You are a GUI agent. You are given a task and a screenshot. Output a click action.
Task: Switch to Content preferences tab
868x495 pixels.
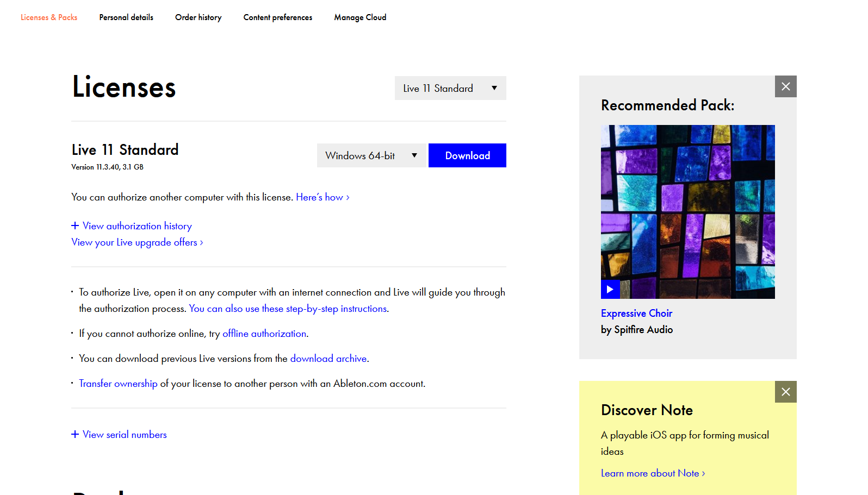tap(278, 17)
